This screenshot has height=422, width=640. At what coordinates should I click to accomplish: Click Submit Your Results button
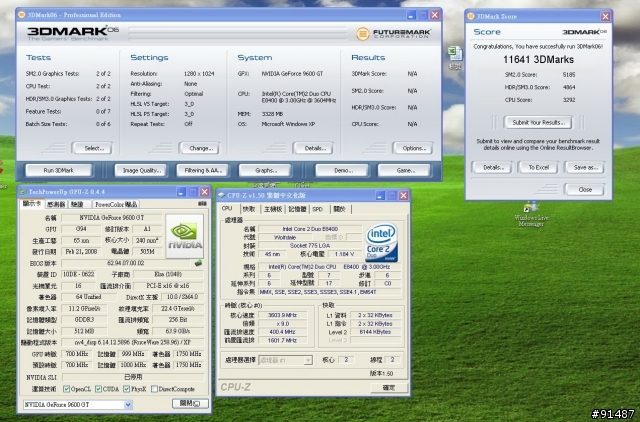[538, 122]
